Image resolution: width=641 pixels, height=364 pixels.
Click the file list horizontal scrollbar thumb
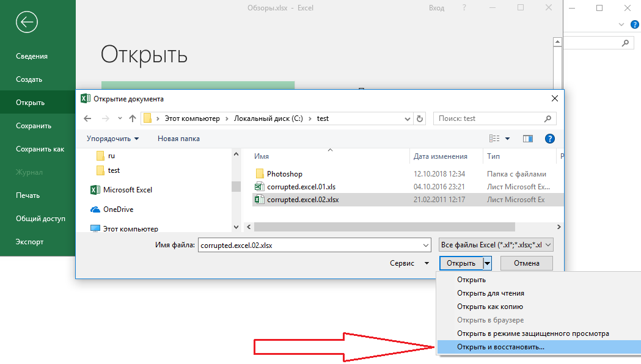click(384, 227)
